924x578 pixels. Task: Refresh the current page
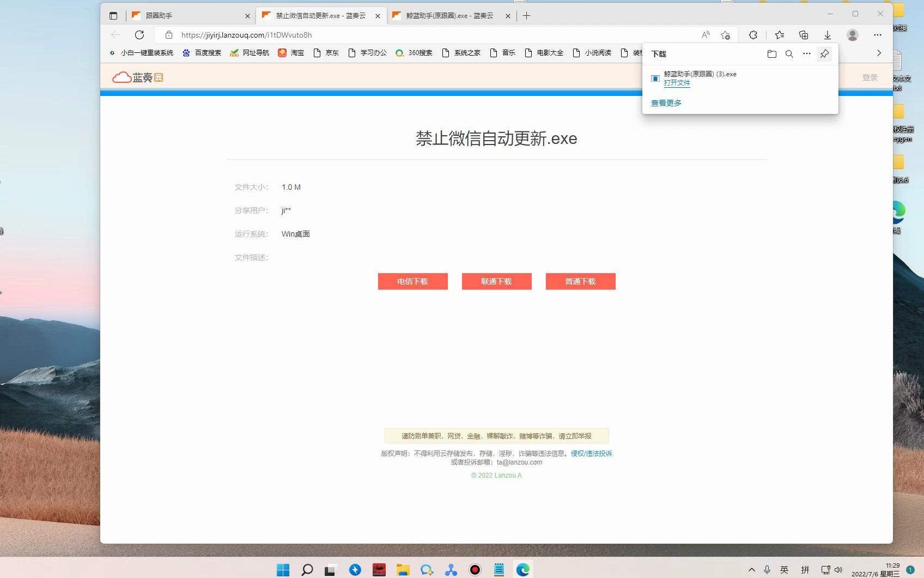(139, 35)
